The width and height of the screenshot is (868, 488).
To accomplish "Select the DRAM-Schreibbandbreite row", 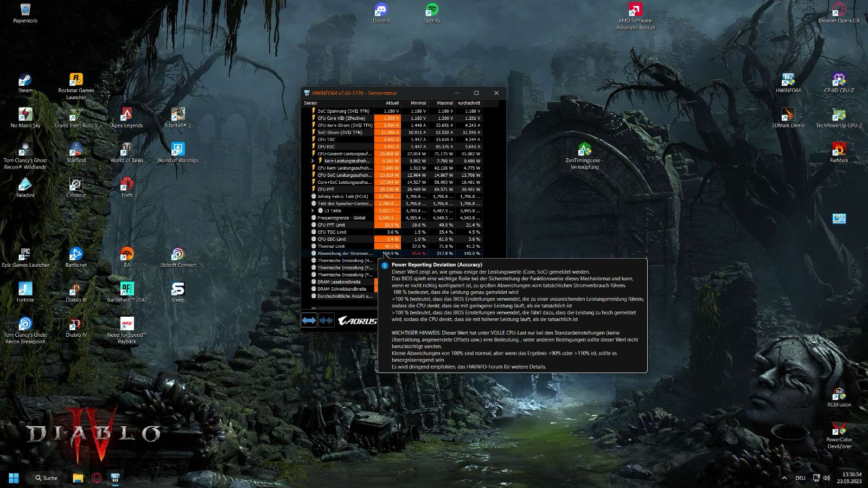I will pyautogui.click(x=340, y=289).
